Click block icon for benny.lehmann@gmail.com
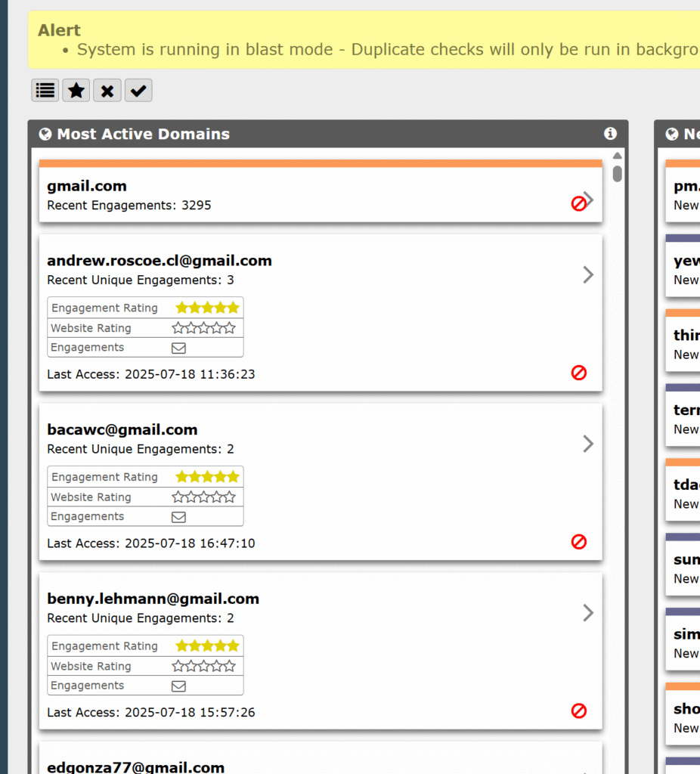 click(x=579, y=711)
